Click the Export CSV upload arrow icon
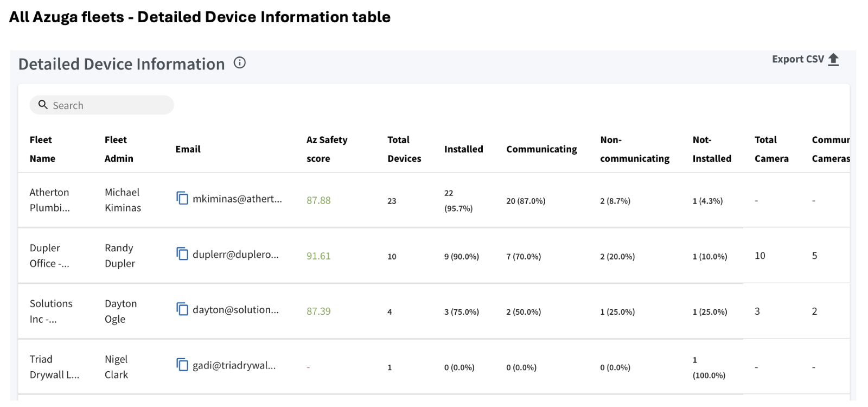 point(834,60)
